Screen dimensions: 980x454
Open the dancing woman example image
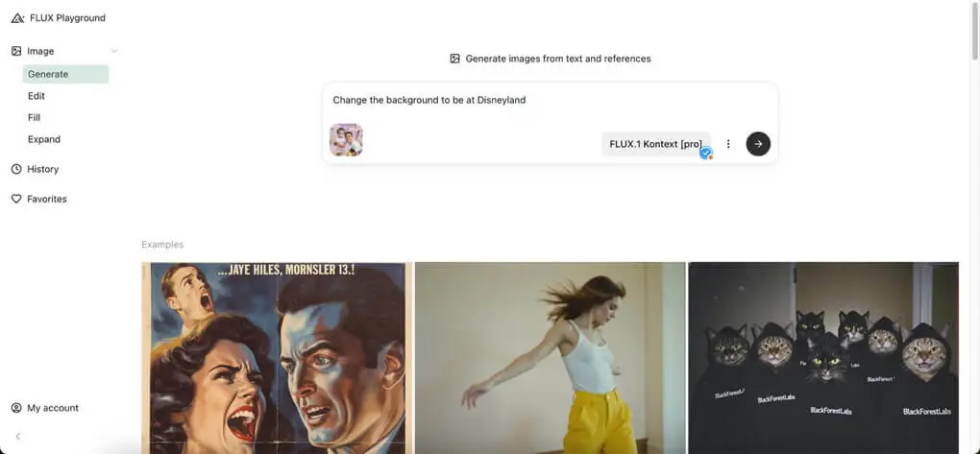point(550,357)
